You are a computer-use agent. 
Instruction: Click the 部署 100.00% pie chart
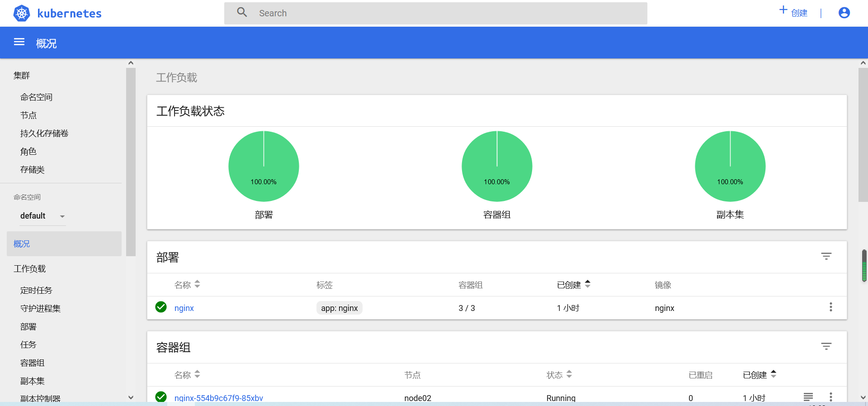coord(264,166)
